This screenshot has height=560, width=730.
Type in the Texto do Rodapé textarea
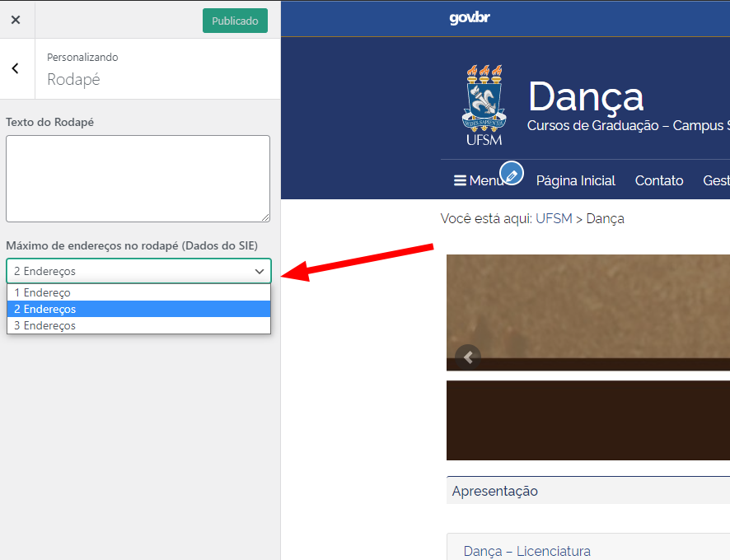coord(138,179)
